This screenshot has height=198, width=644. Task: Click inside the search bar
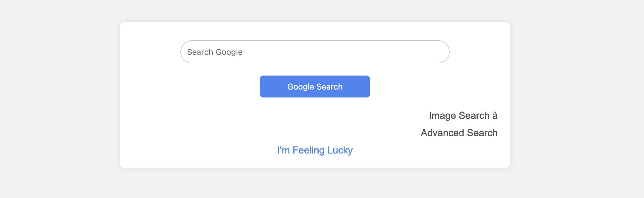click(x=315, y=52)
